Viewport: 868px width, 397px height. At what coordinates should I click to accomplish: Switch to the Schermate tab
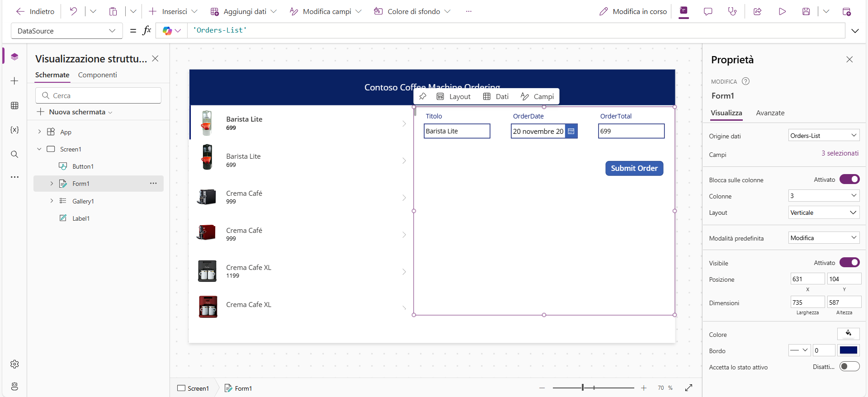tap(52, 75)
